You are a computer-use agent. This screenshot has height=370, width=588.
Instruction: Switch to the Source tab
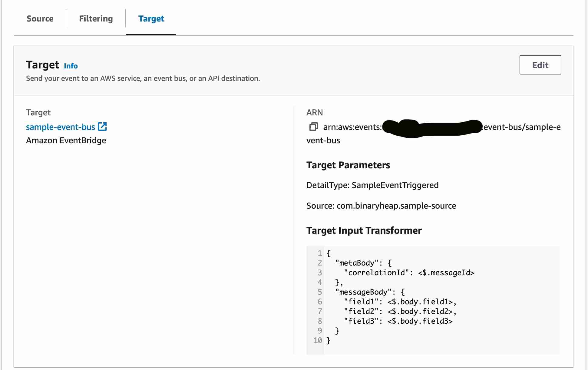(x=40, y=19)
